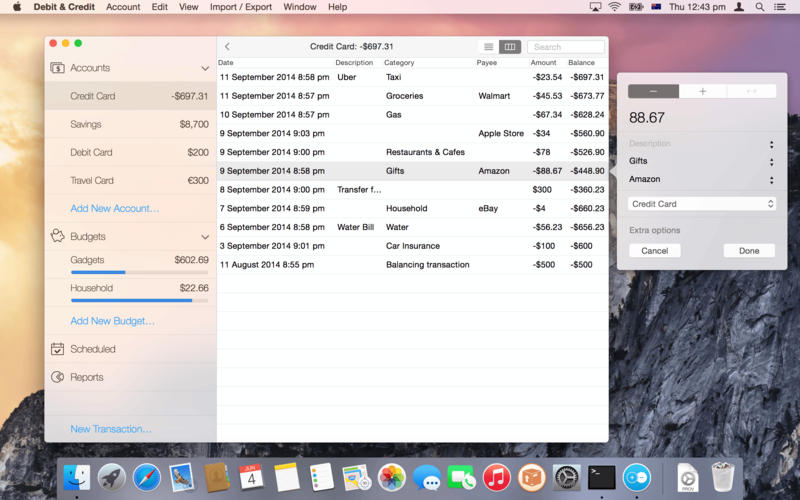Open the Import / Export menu
Screen dimensions: 800x500
[x=240, y=7]
